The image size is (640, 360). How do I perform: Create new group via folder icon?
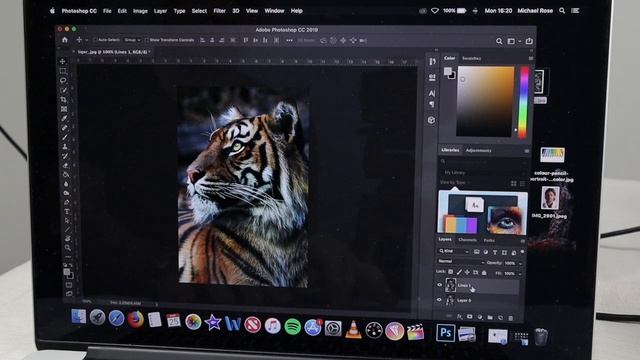[x=490, y=317]
